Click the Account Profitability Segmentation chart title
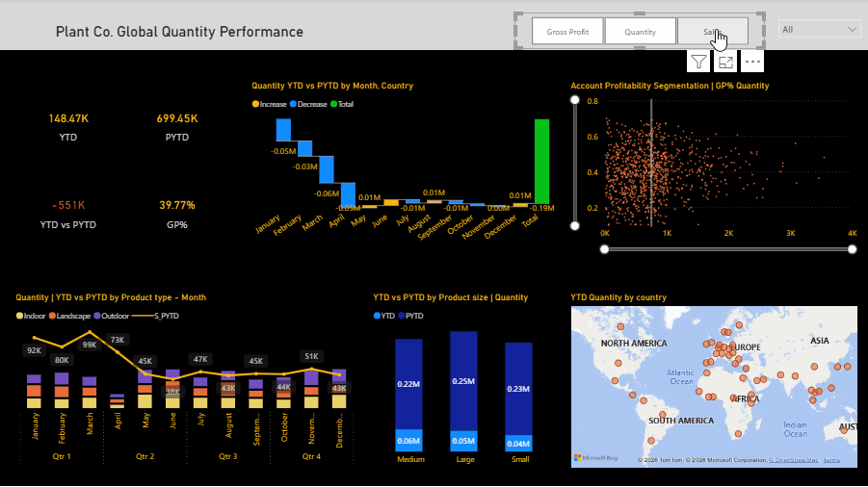Screen dimensions: 868x487 click(x=670, y=86)
